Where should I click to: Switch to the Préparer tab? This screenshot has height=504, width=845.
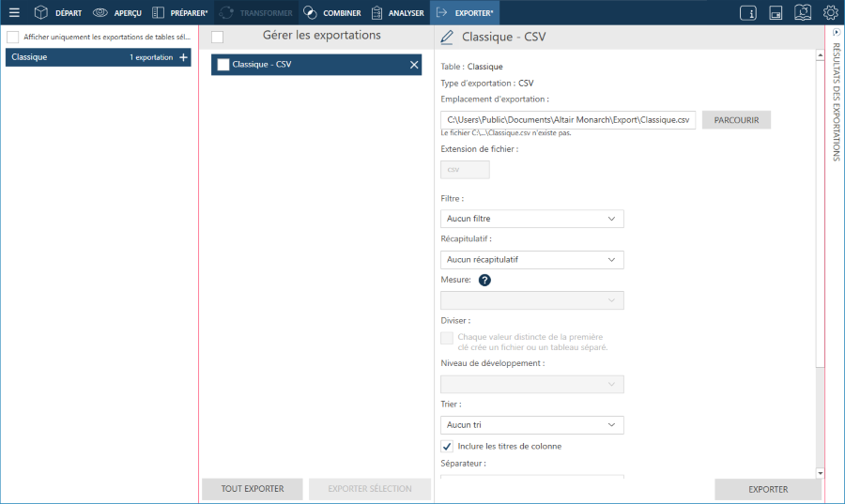(x=179, y=13)
